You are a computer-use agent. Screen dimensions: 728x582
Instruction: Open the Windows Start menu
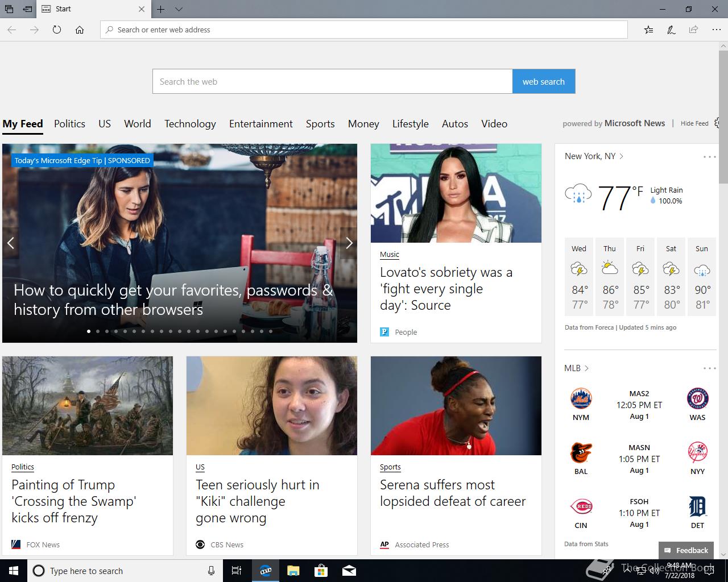[14, 571]
